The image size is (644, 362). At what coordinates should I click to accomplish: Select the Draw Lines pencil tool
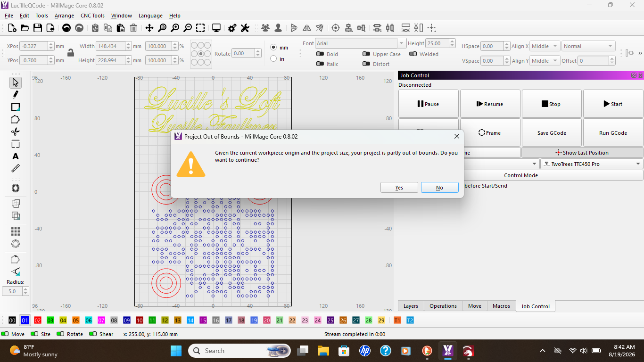point(16,95)
